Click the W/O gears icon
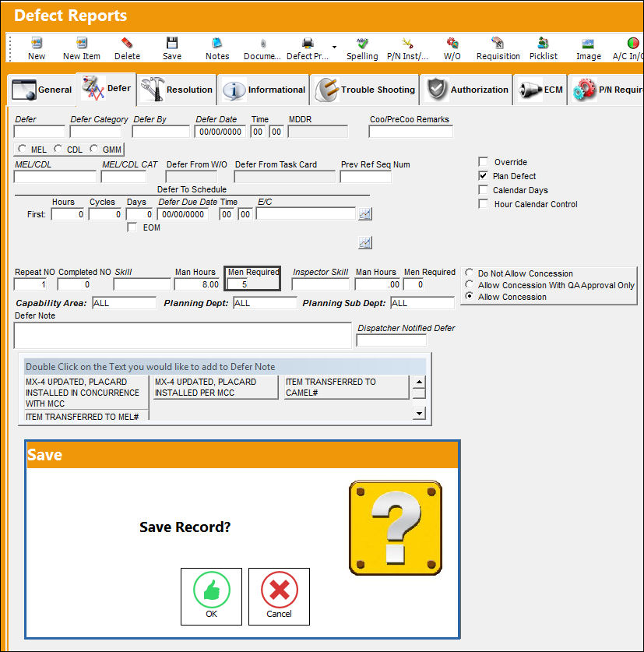The height and width of the screenshot is (652, 644). pyautogui.click(x=452, y=43)
